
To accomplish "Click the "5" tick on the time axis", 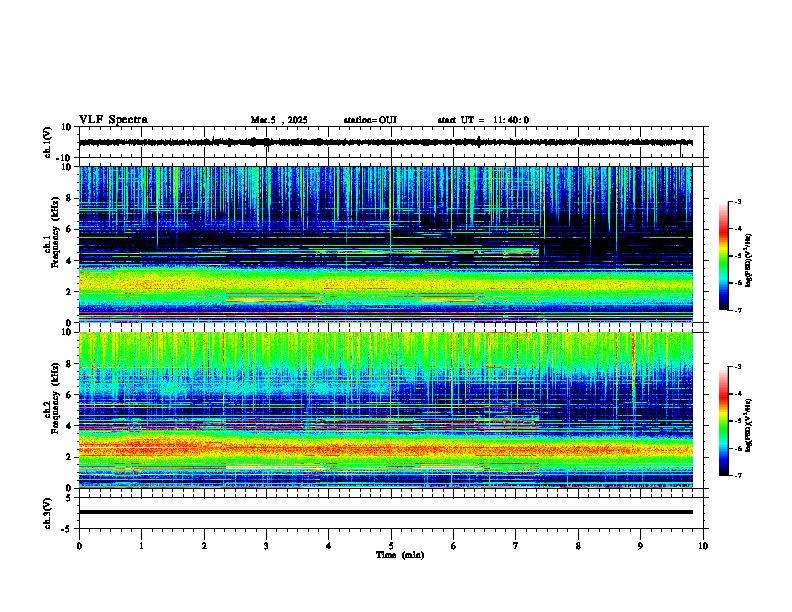I will (391, 546).
